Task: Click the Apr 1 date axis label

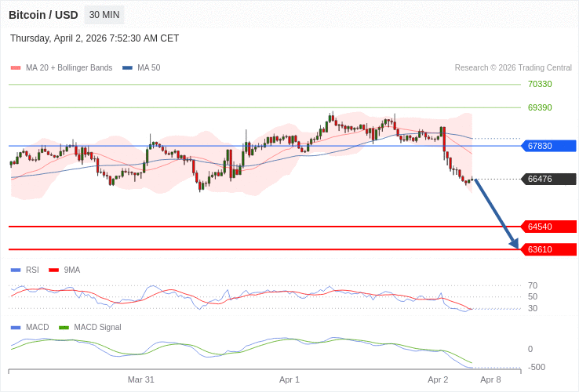Action: pos(289,379)
